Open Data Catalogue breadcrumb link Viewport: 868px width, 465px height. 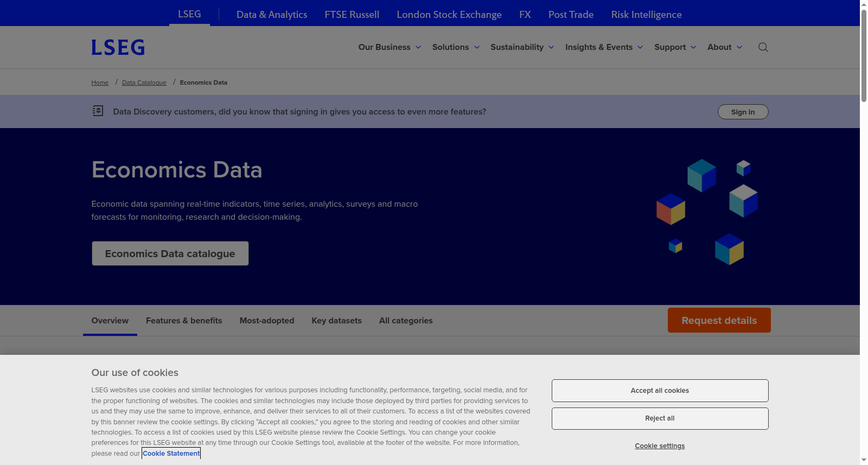(144, 82)
